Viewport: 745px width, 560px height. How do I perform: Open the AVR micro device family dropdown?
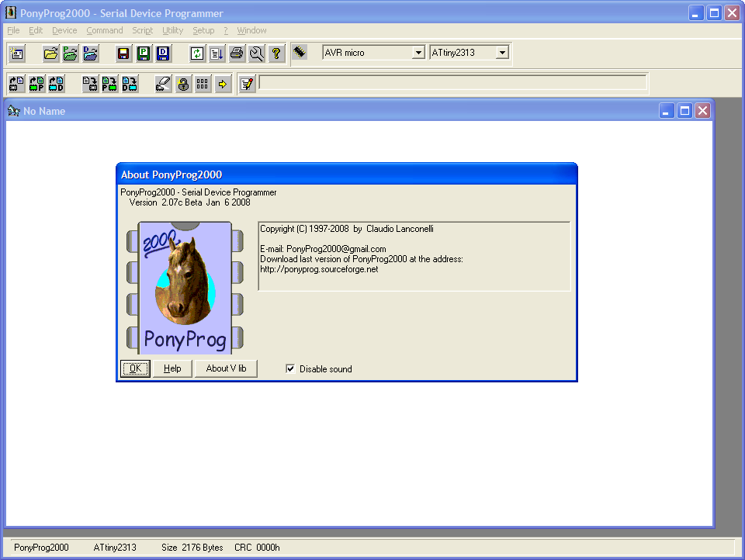418,53
